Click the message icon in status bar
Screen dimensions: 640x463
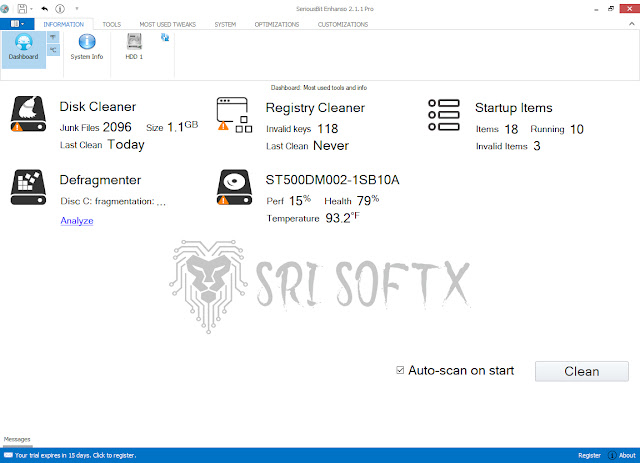8,455
